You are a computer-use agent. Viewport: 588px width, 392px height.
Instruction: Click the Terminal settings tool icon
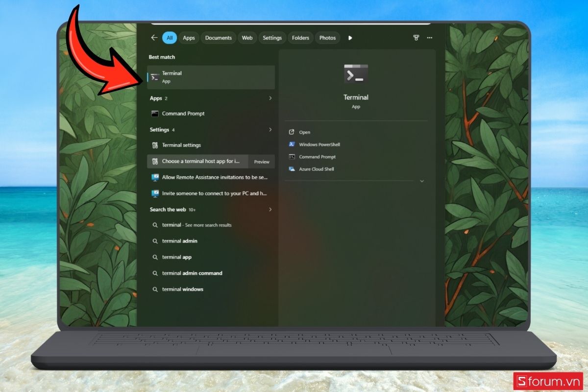(x=155, y=145)
